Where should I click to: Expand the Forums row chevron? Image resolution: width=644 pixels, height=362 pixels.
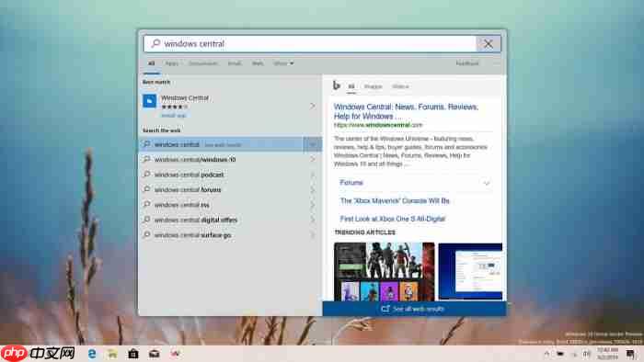[x=487, y=183]
